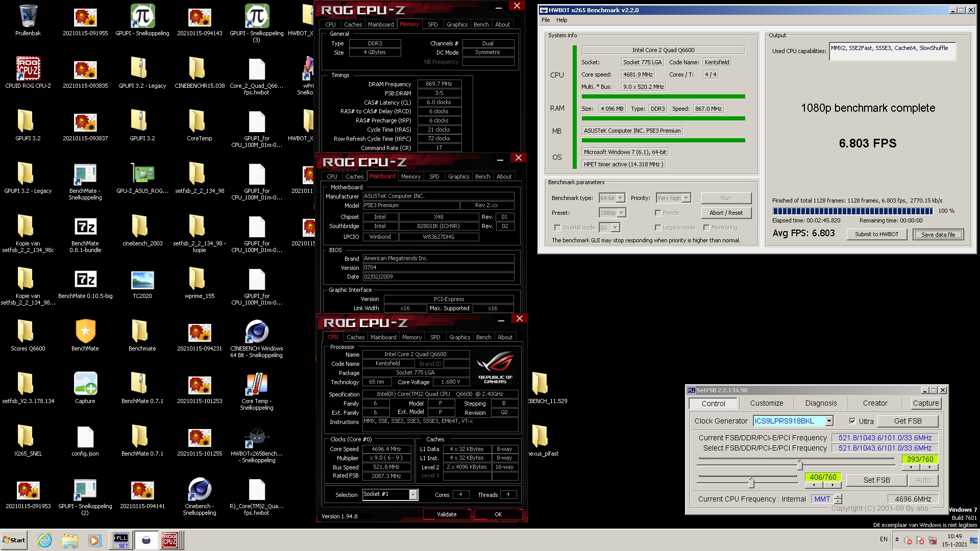Open Cinebench - Snelkoppeling shortcut

pyautogui.click(x=200, y=496)
